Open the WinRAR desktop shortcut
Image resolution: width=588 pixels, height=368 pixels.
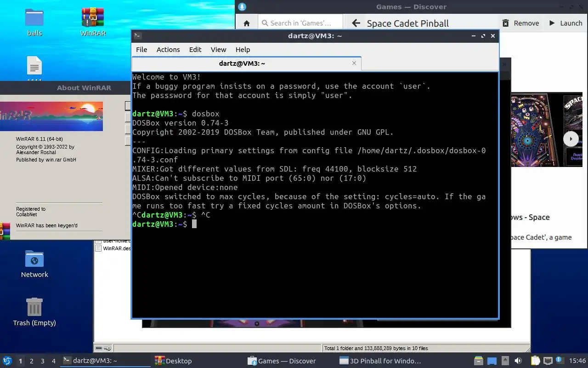click(x=93, y=22)
